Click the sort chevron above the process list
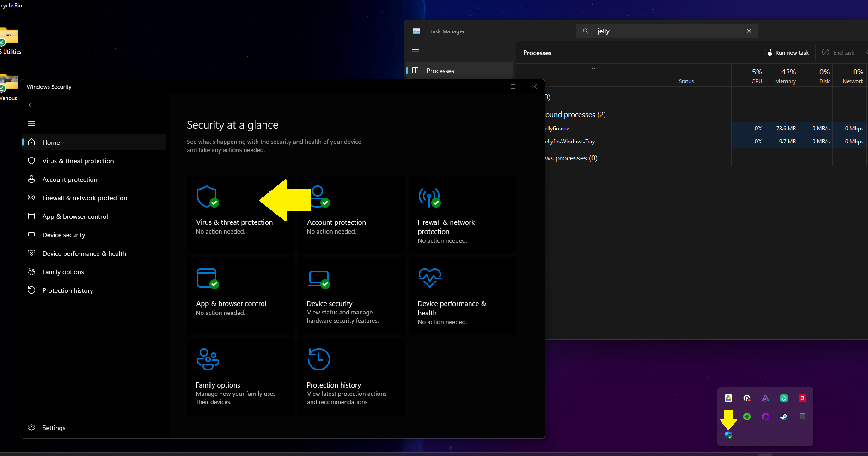 (x=593, y=68)
